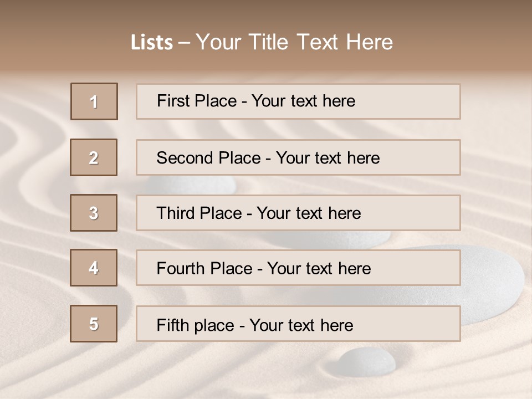
Task: Click the Fourth Place text box
Action: [x=298, y=268]
